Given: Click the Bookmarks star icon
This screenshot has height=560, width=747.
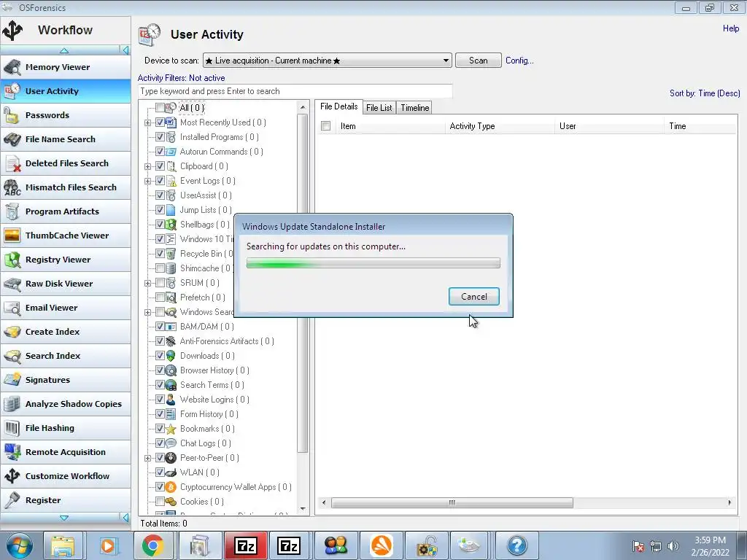Looking at the screenshot, I should click(171, 429).
